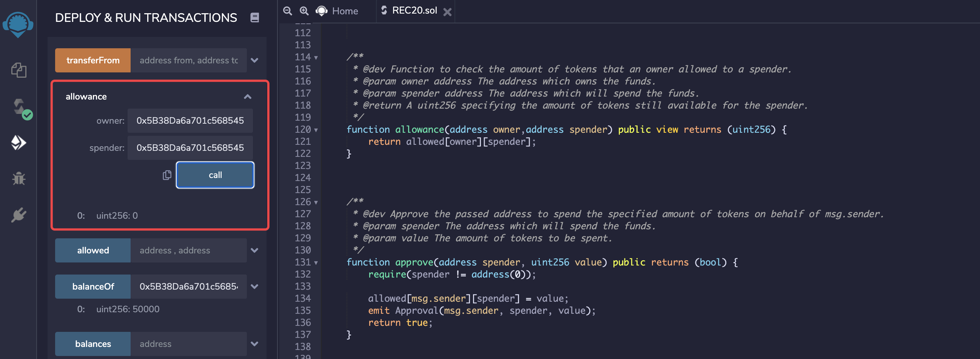Select the allowance result 'uint256: 0'

coord(117,216)
